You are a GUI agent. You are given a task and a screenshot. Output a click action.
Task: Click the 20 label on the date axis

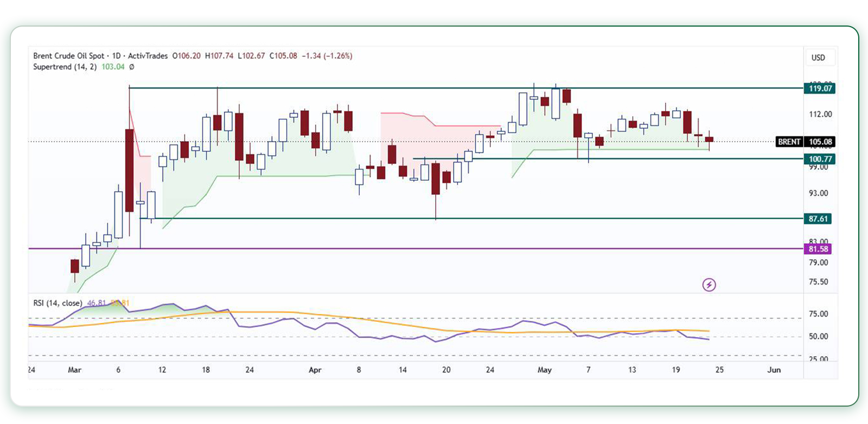(x=446, y=370)
